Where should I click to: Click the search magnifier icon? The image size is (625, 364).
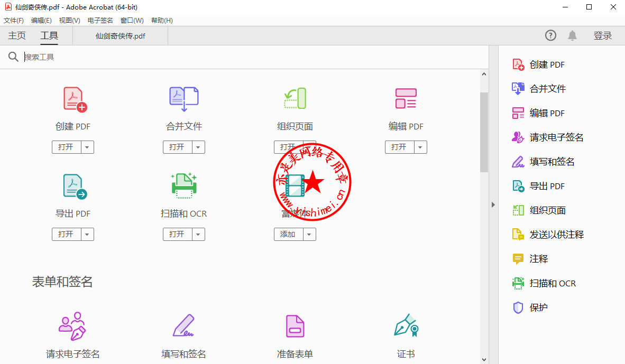click(13, 57)
